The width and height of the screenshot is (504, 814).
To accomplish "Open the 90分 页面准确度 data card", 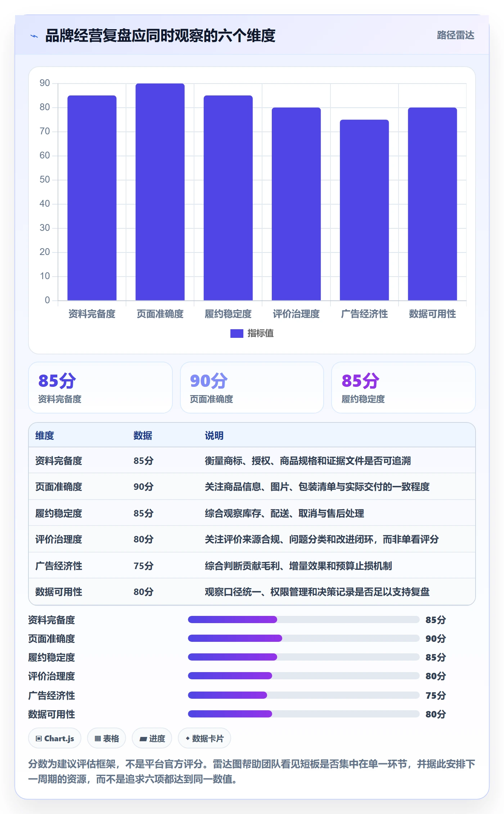I will pos(252,388).
